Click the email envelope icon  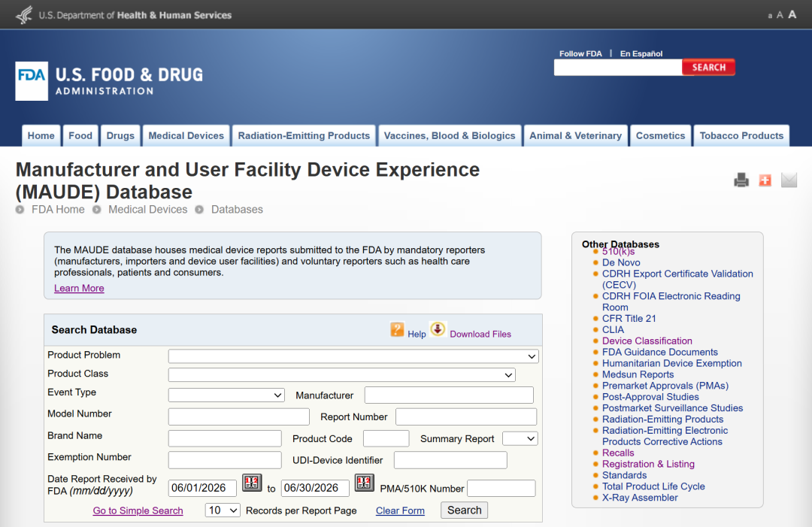pos(789,180)
